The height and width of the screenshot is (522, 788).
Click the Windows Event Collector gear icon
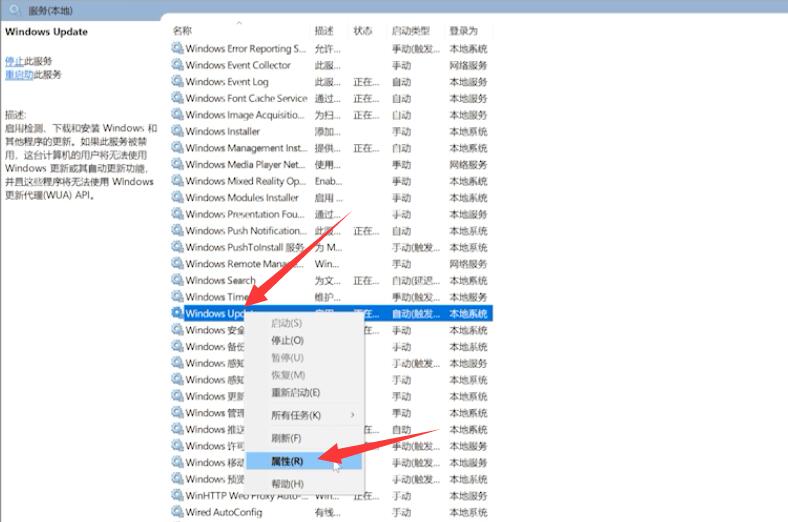177,65
